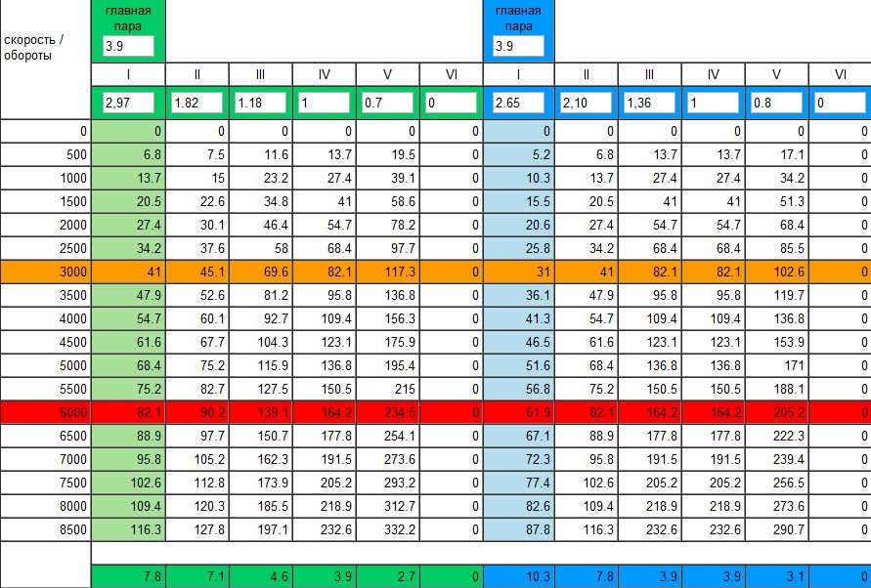Edit the 2.65 gear ratio field
The image size is (871, 588).
pyautogui.click(x=518, y=103)
